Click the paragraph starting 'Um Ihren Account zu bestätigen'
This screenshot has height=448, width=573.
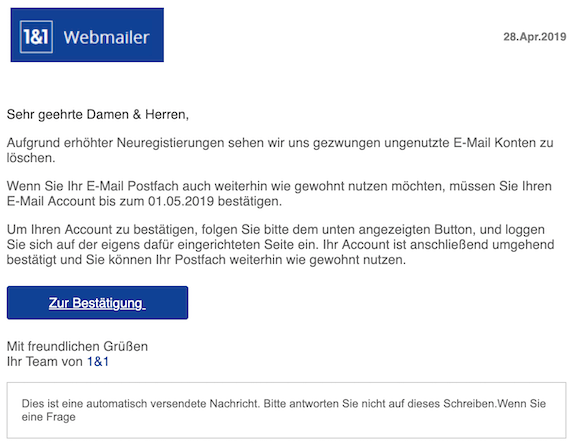tap(280, 244)
